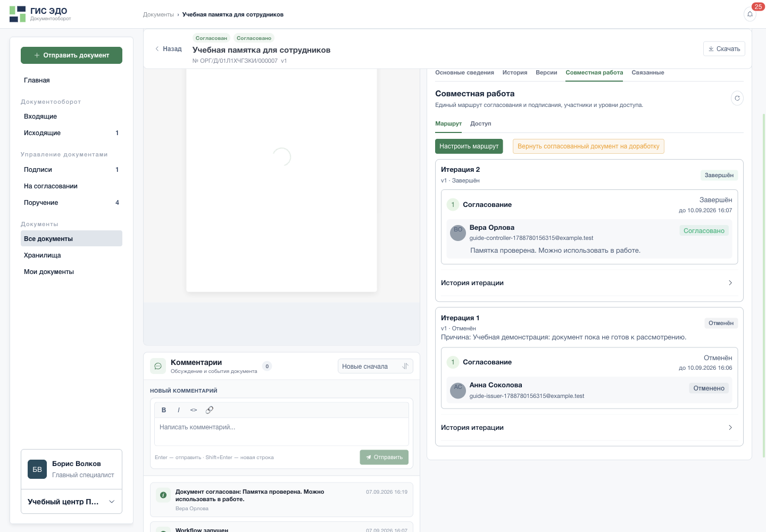The height and width of the screenshot is (532, 766).
Task: Open Хранилища in sidebar
Action: 71,255
